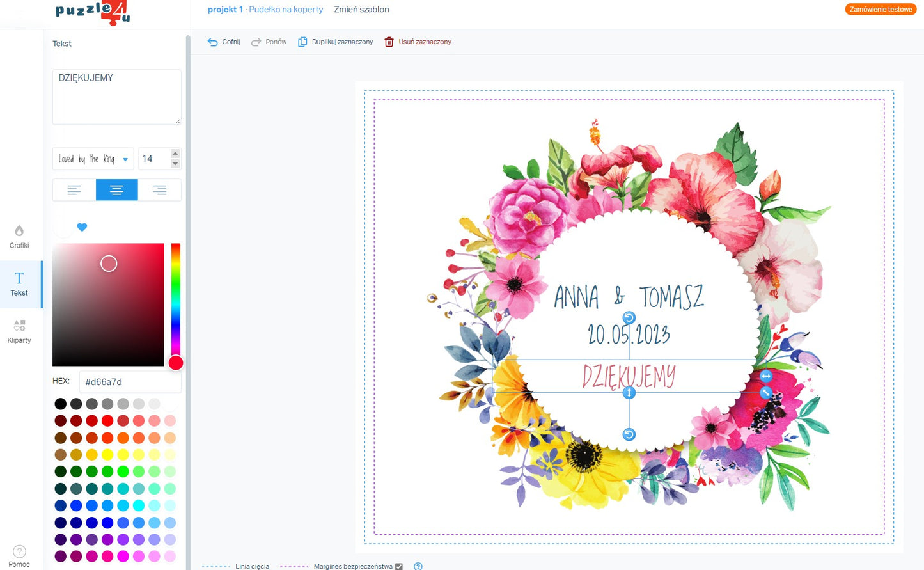
Task: Click the blue heart icon above color picker
Action: (82, 227)
